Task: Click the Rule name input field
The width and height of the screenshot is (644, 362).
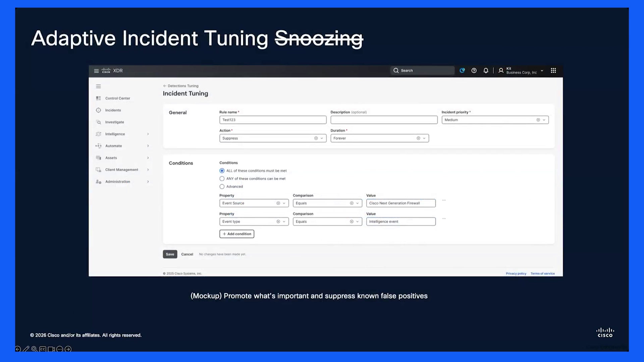Action: 273,120
